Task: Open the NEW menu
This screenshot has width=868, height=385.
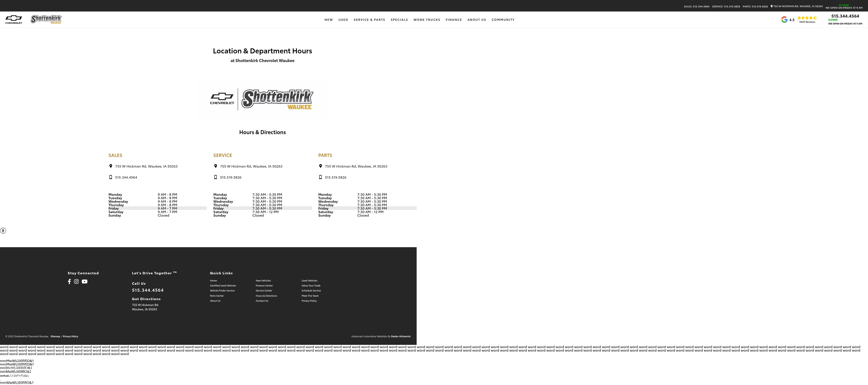Action: [x=329, y=20]
